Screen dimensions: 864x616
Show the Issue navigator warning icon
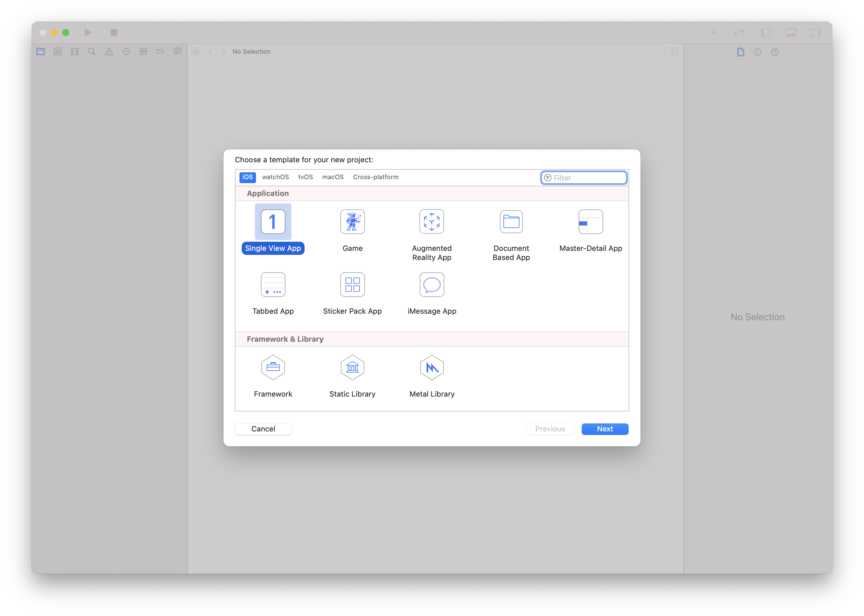pos(109,52)
